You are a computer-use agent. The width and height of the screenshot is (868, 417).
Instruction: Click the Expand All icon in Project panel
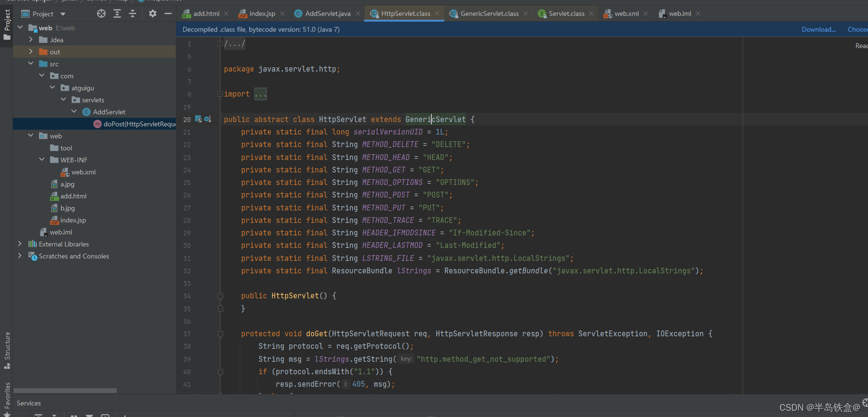pyautogui.click(x=117, y=13)
